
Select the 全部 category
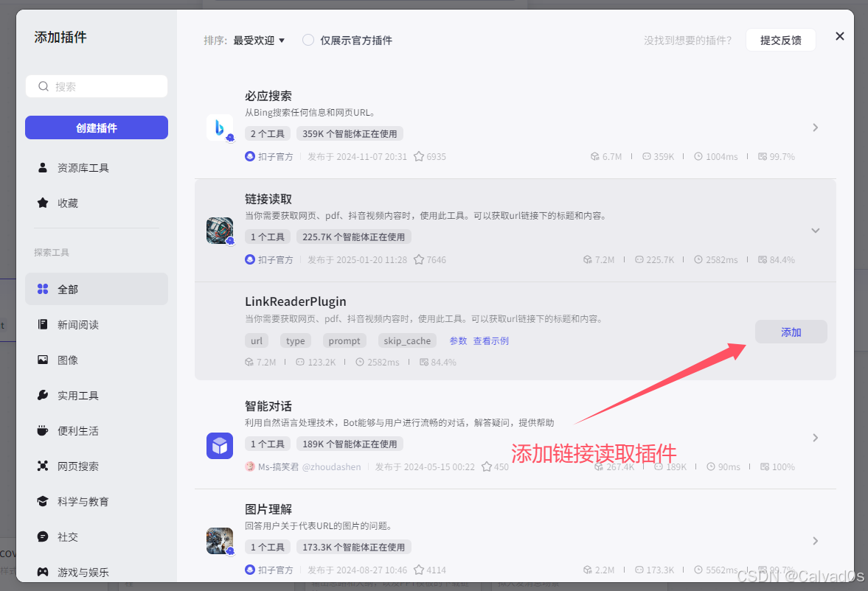tap(97, 289)
